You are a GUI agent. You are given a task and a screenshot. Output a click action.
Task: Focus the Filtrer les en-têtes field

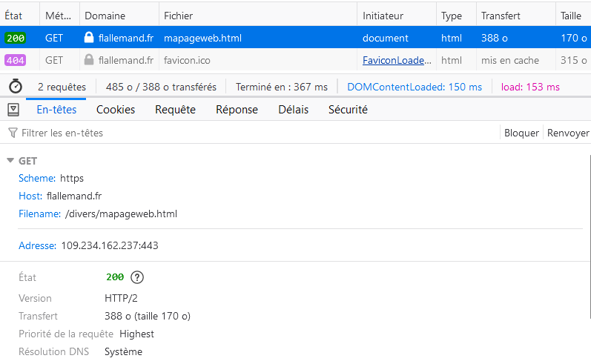[x=222, y=133]
